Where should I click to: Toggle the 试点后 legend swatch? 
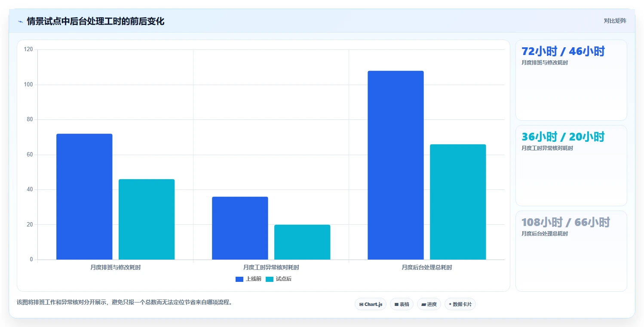click(x=270, y=279)
